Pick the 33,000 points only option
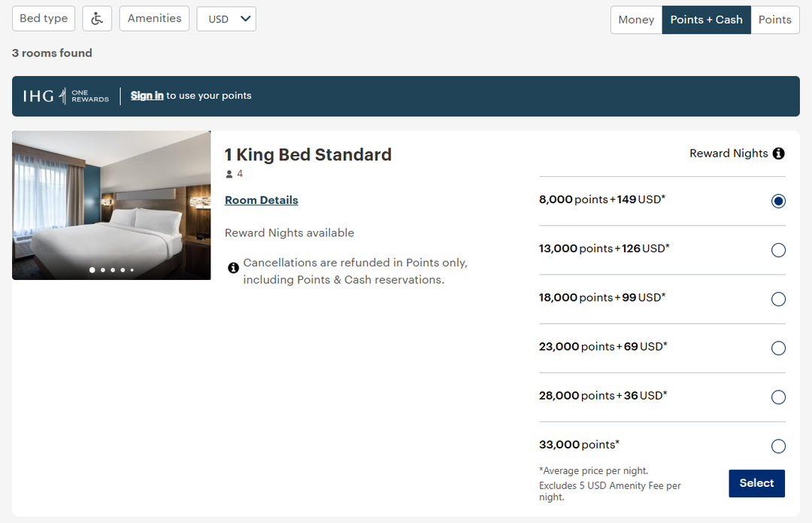 point(778,445)
